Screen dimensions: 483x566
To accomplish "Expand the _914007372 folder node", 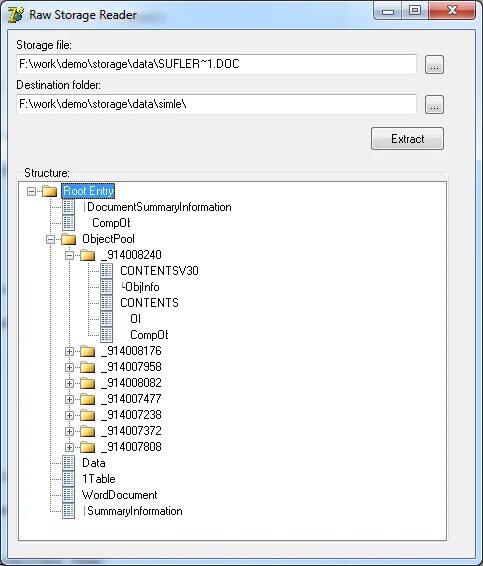I will [x=69, y=431].
